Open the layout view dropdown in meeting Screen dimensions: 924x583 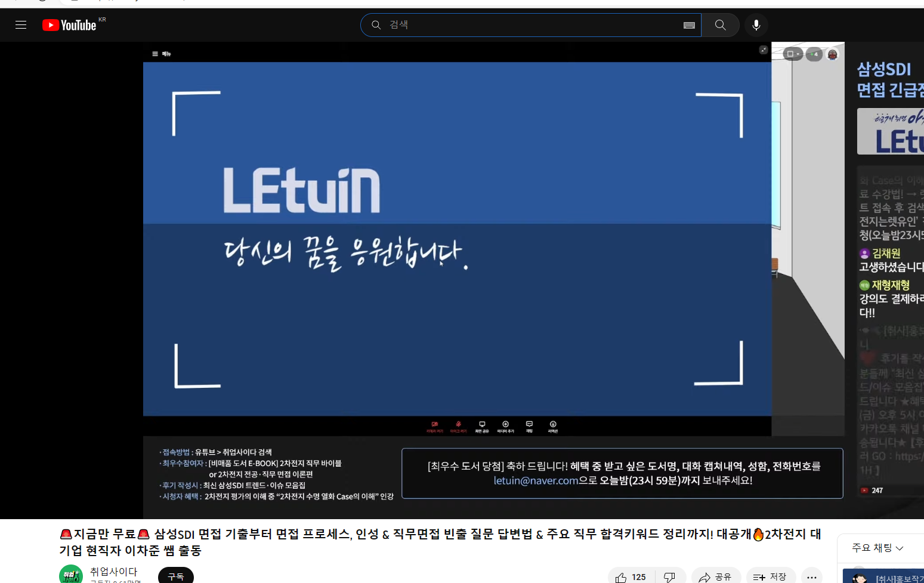point(793,54)
